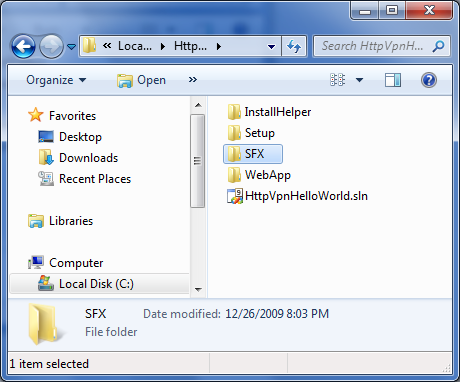Expand arrow after Loca... breadcrumb
The width and height of the screenshot is (460, 382).
[x=163, y=46]
